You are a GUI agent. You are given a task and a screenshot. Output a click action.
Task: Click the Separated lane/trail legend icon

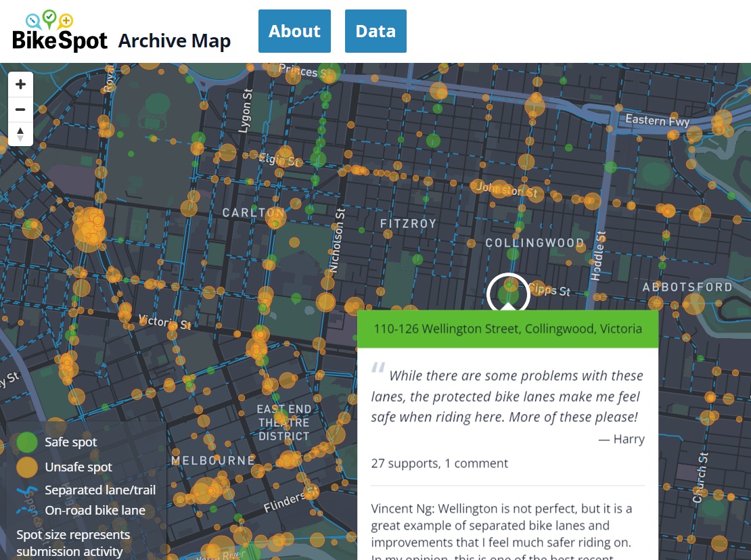26,490
